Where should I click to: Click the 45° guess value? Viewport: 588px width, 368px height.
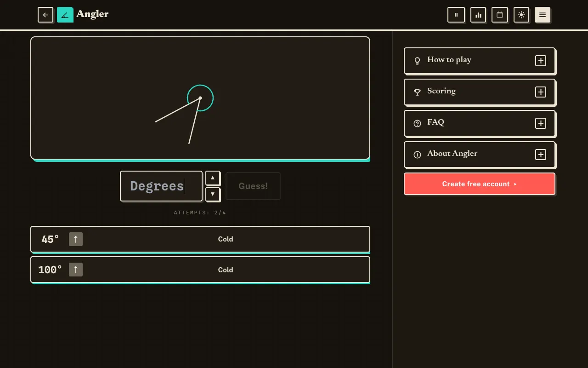click(50, 239)
